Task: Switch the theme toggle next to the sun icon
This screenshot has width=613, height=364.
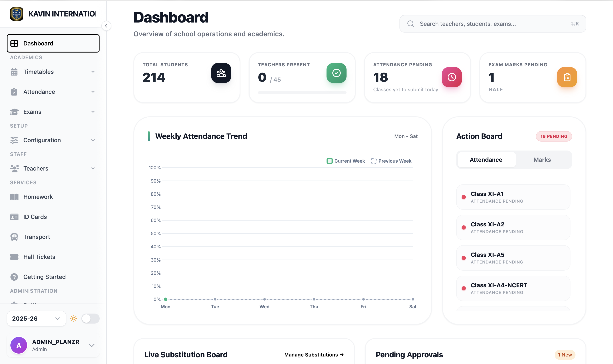Action: click(x=90, y=318)
